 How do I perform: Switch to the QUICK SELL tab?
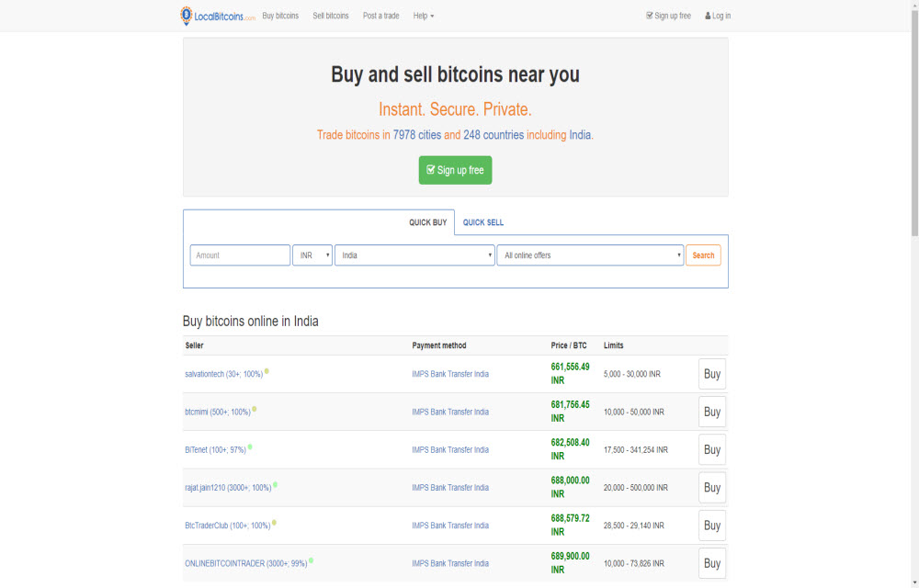[x=483, y=222]
